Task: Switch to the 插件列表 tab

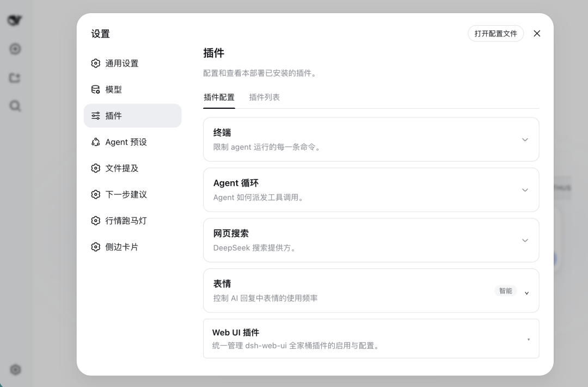Action: pos(265,97)
